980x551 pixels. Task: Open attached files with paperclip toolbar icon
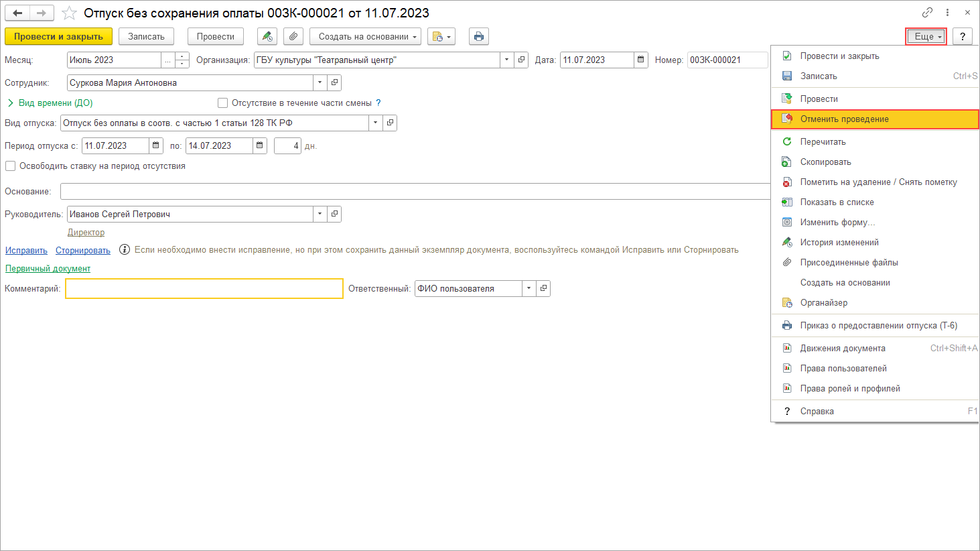[x=293, y=36]
